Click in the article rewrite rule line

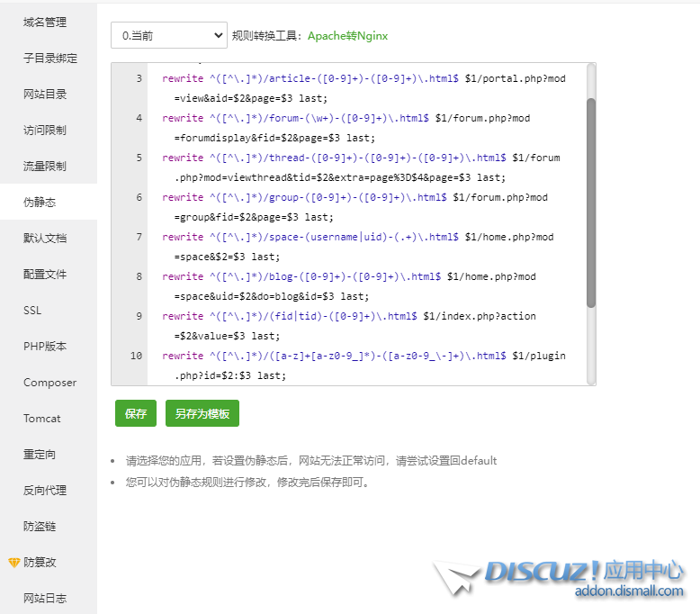363,88
